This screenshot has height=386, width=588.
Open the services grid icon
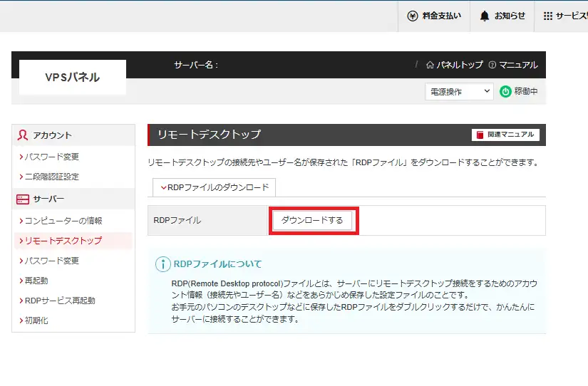[548, 16]
